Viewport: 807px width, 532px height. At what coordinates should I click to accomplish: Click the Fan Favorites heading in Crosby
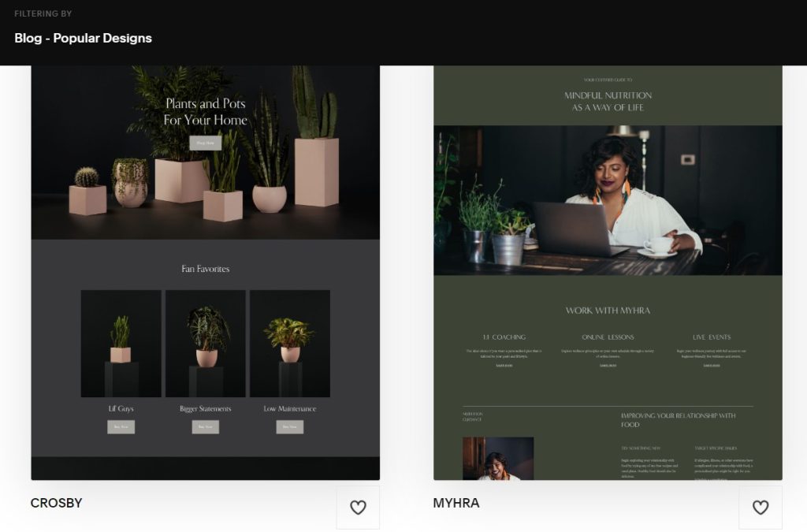click(x=205, y=269)
